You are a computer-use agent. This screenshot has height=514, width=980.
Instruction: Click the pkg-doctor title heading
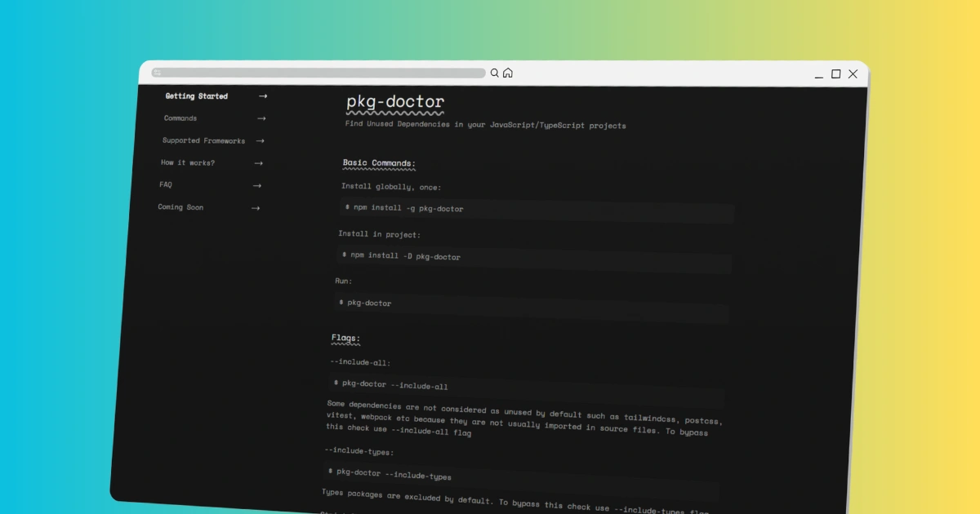[x=394, y=101]
